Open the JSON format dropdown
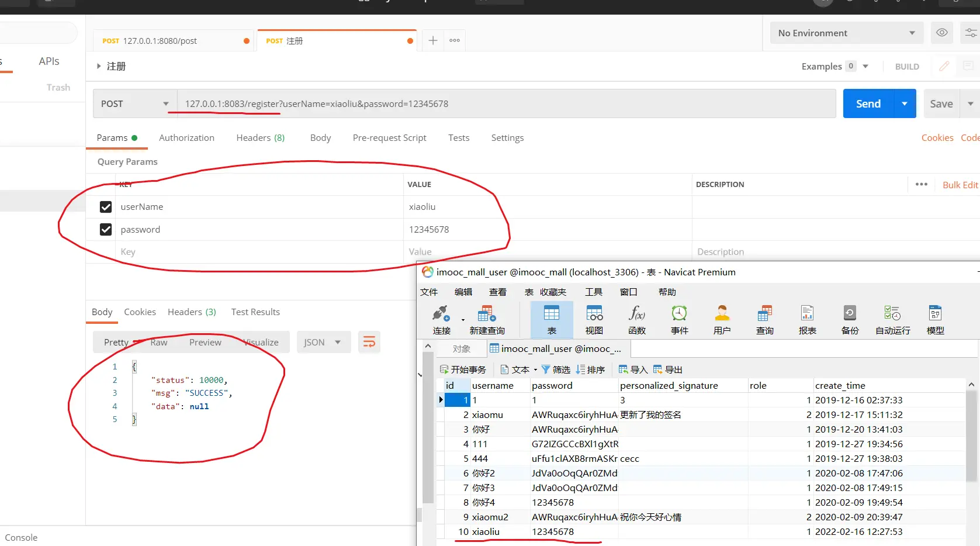 tap(323, 343)
